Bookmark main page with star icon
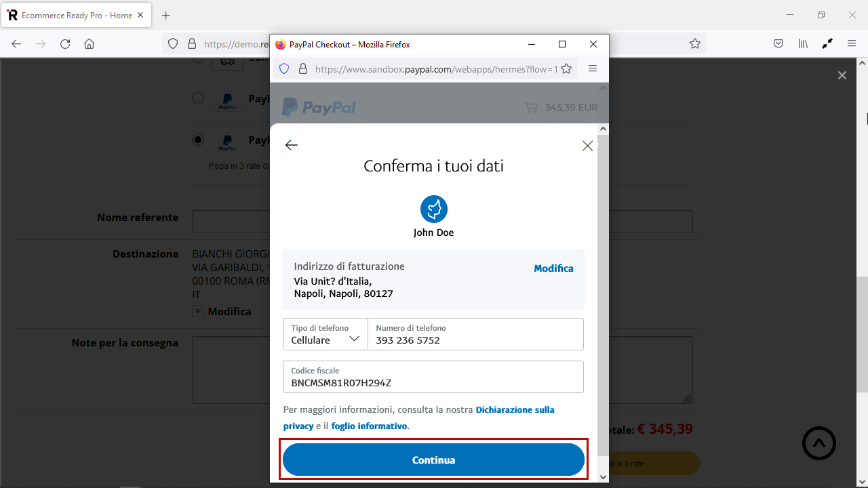 (695, 43)
